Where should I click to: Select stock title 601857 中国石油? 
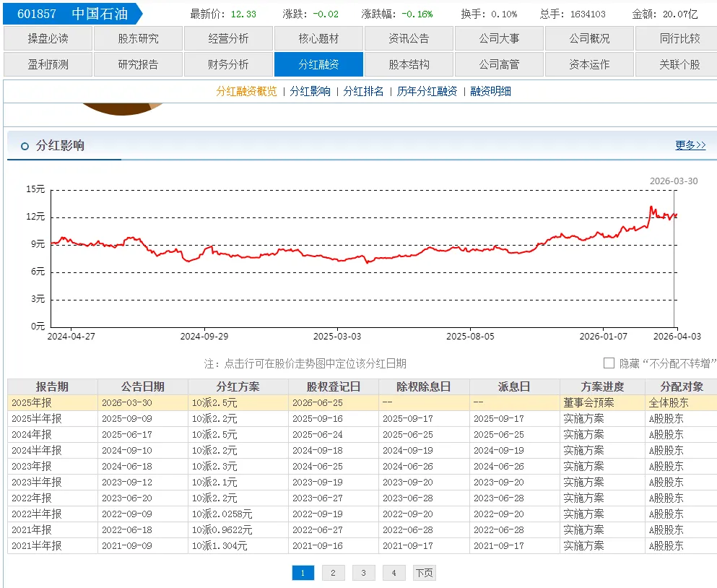(x=73, y=14)
